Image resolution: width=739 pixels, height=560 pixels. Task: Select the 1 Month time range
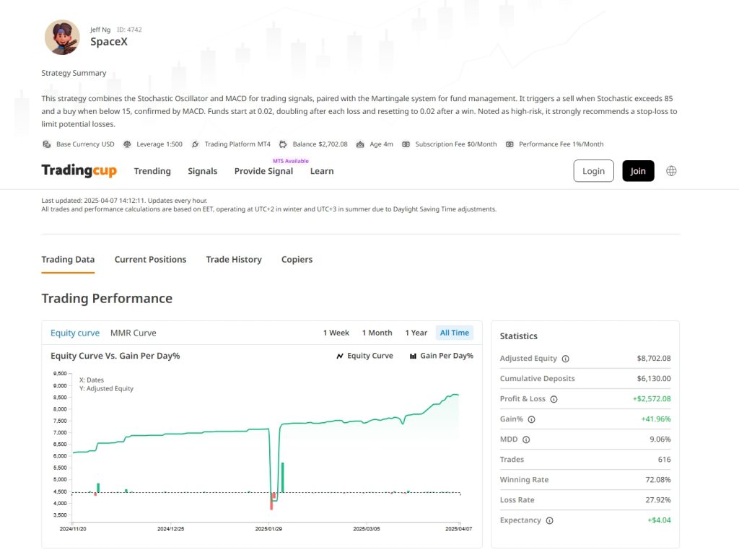click(377, 333)
